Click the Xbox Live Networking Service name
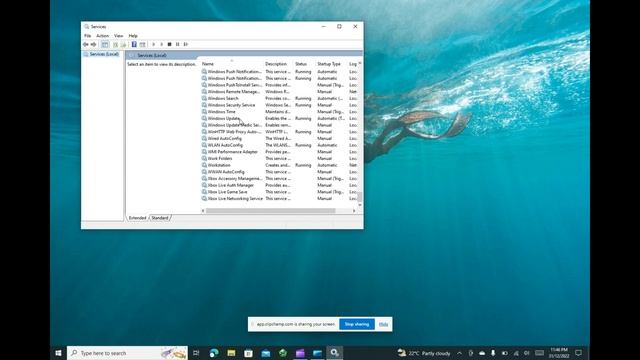 [x=235, y=198]
